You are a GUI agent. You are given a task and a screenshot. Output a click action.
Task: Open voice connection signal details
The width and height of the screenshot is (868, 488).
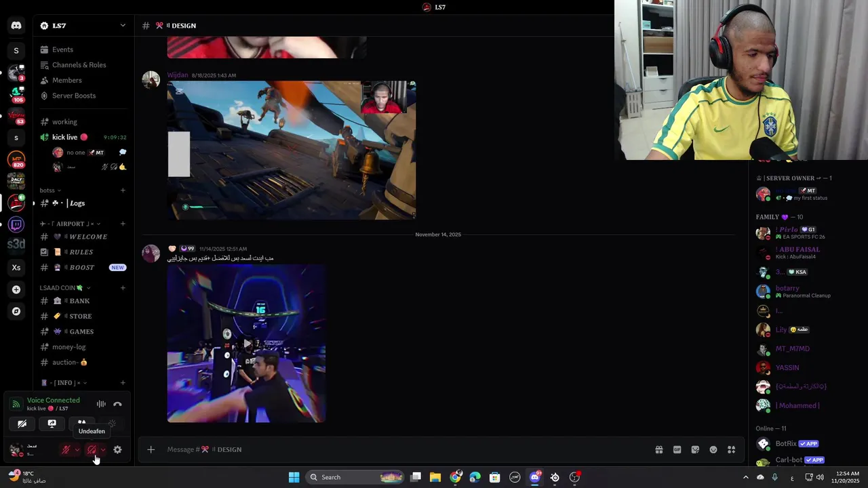click(16, 404)
